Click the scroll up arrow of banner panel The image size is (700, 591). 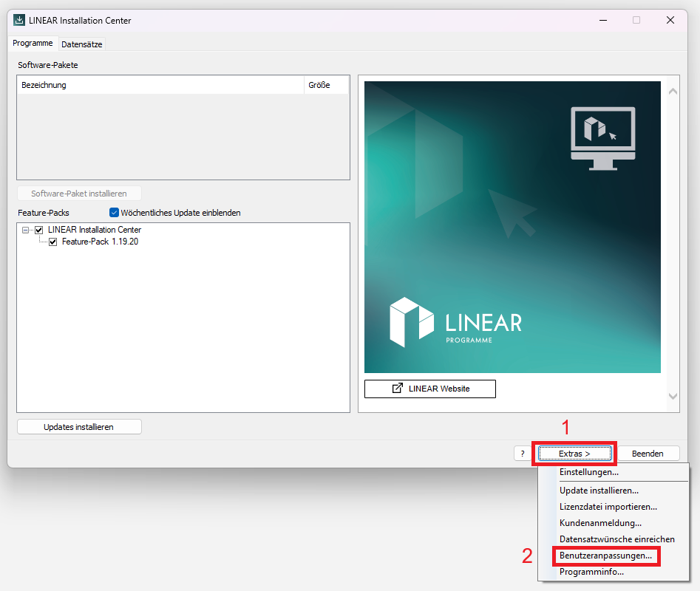click(x=672, y=92)
